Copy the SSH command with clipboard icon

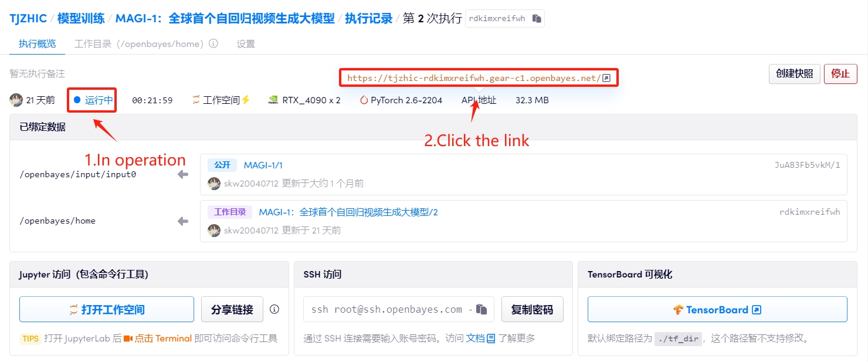(482, 309)
